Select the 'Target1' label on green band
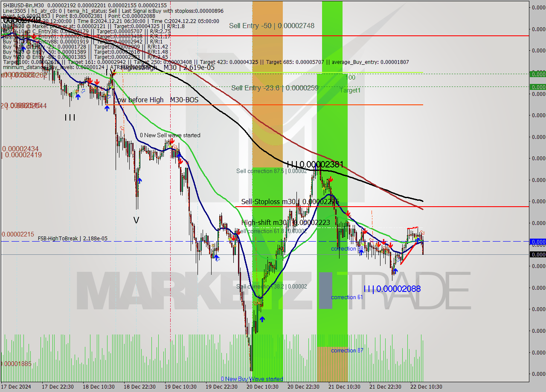This screenshot has width=546, height=392. 350,90
